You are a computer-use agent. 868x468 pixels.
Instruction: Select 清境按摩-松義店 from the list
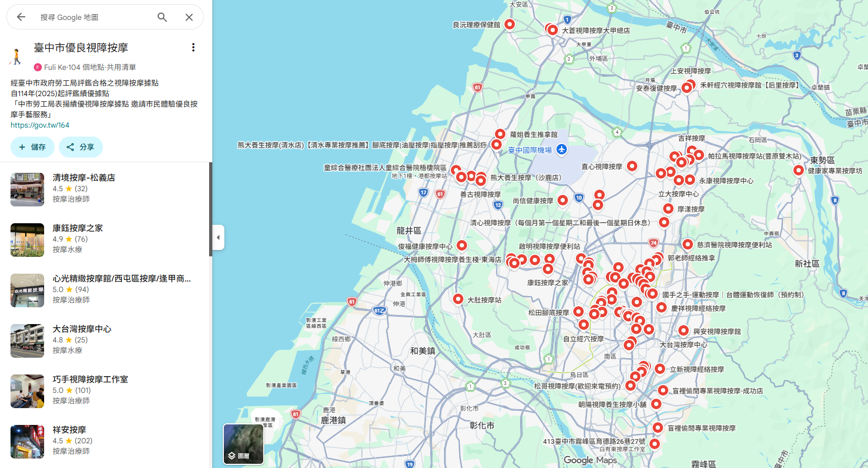84,178
